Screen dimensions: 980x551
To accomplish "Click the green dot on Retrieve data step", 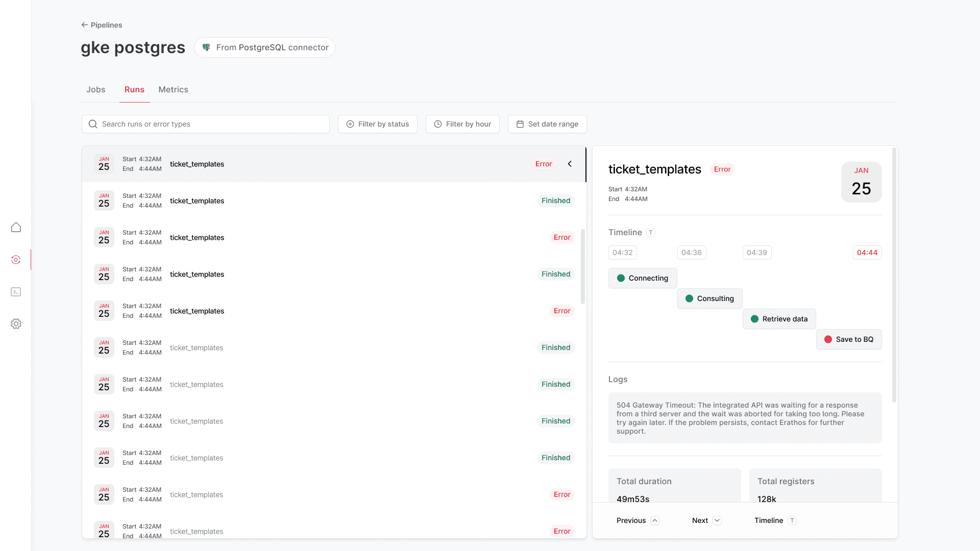I will (x=755, y=319).
